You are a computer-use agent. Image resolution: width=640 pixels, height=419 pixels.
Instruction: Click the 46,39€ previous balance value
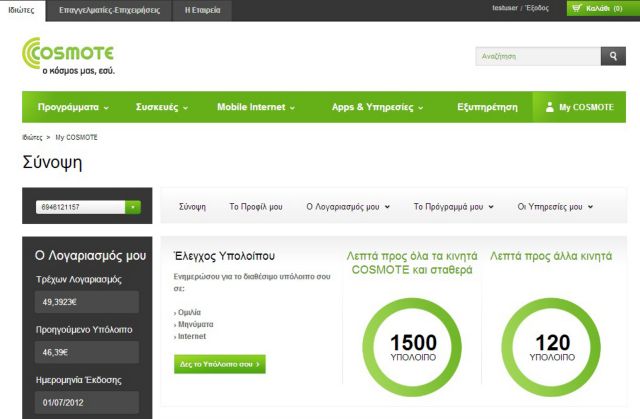point(87,352)
